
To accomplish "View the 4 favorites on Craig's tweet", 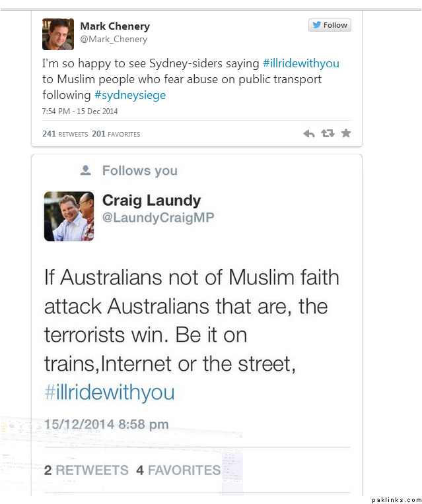I will (x=178, y=470).
